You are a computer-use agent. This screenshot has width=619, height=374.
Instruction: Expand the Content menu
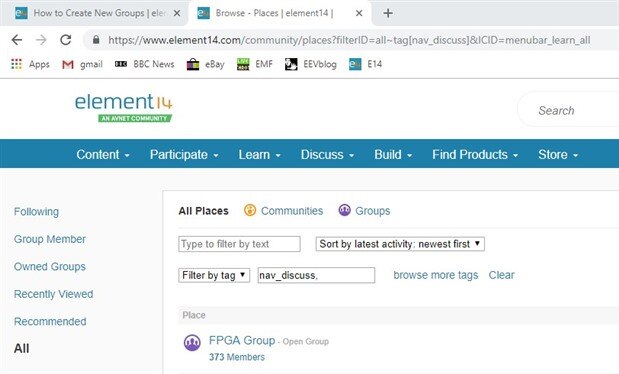pyautogui.click(x=103, y=154)
